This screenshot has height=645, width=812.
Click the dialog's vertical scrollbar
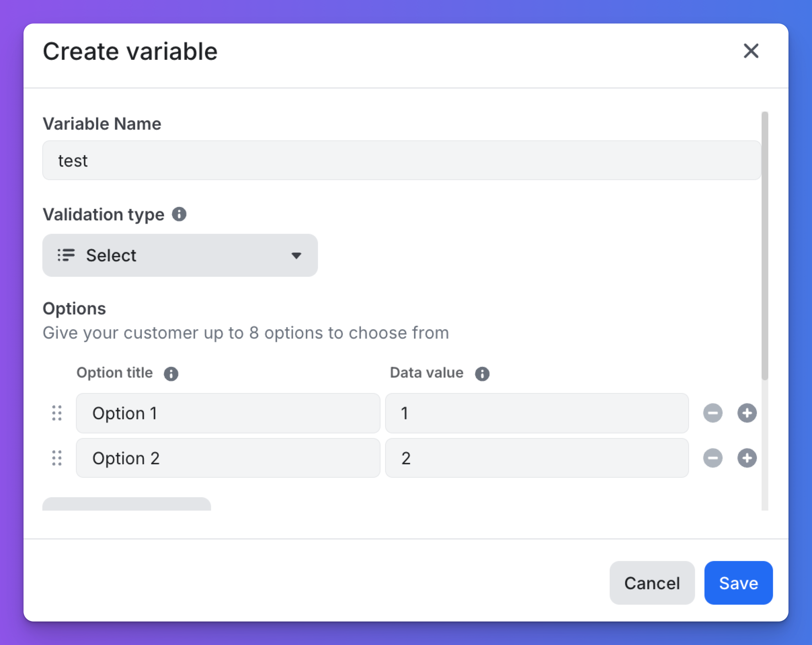click(765, 246)
